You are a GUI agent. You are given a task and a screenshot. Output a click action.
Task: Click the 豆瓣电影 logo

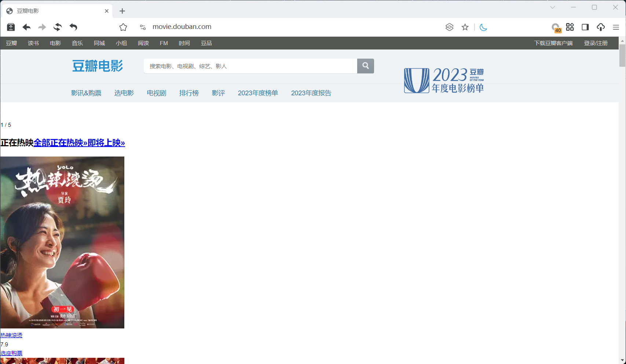tap(98, 66)
